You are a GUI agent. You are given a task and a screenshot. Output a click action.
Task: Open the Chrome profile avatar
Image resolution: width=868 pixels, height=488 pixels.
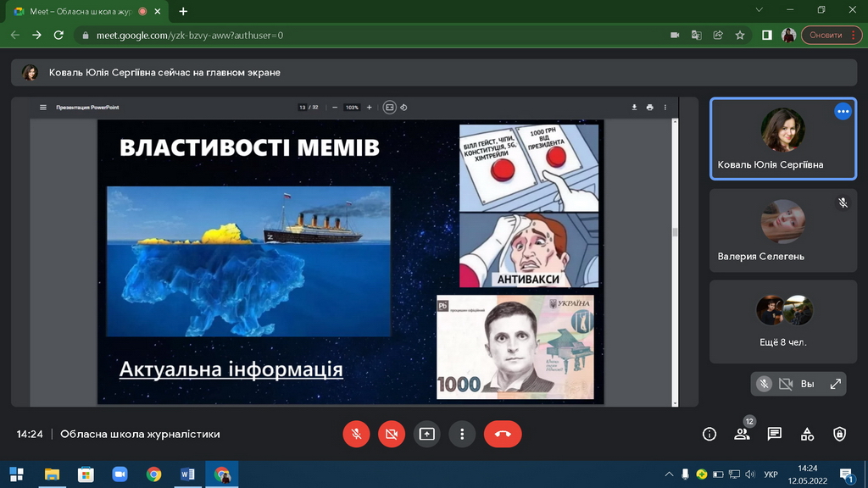pos(789,35)
